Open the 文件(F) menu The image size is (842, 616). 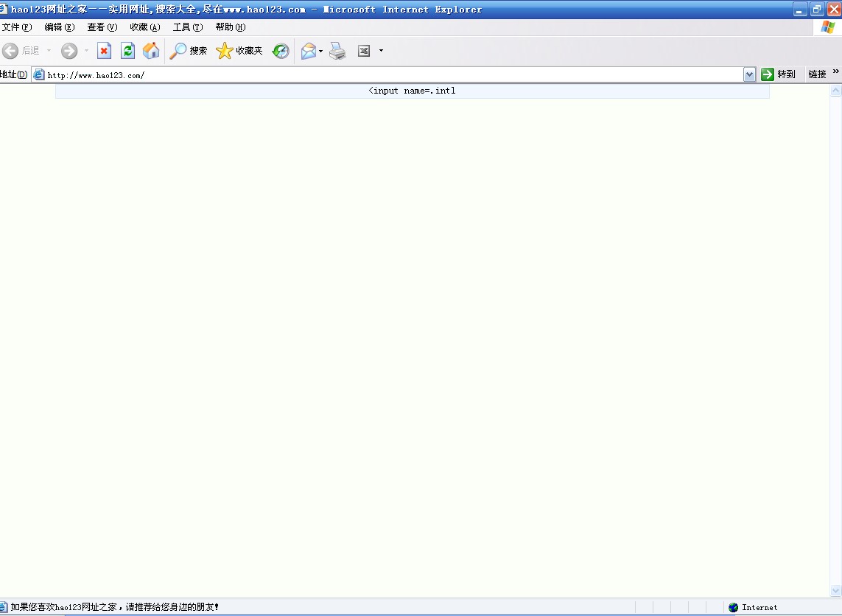coord(17,27)
